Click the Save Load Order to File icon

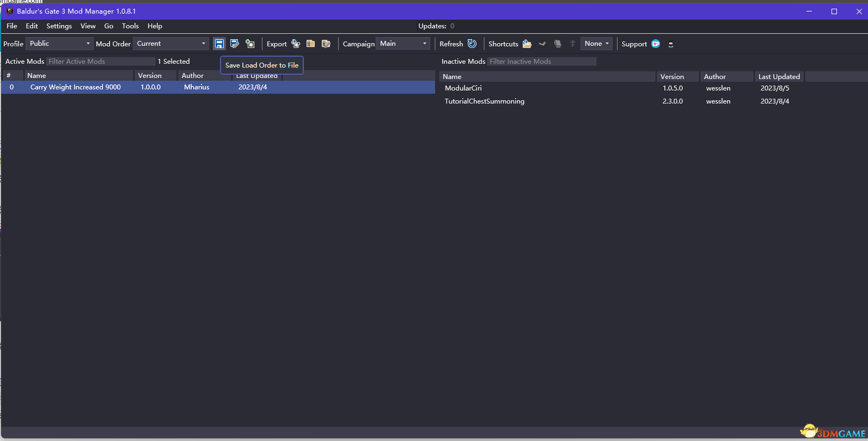219,44
